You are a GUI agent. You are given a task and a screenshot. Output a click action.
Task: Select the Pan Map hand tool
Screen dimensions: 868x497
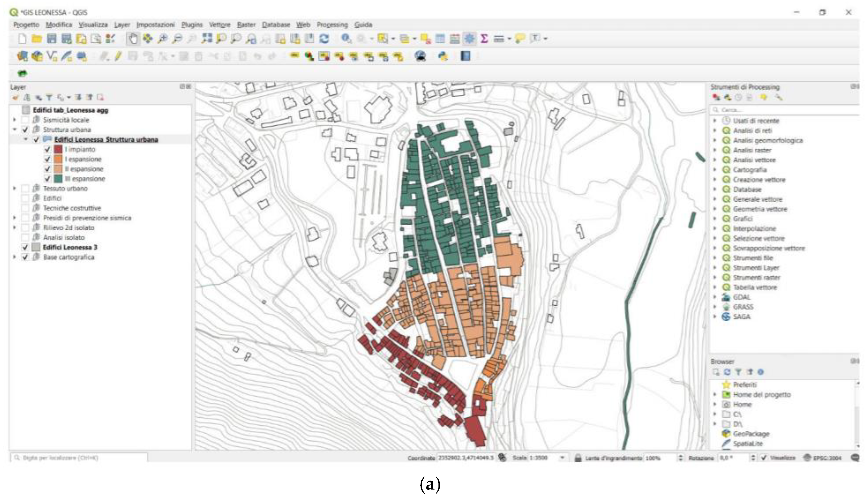tap(133, 39)
